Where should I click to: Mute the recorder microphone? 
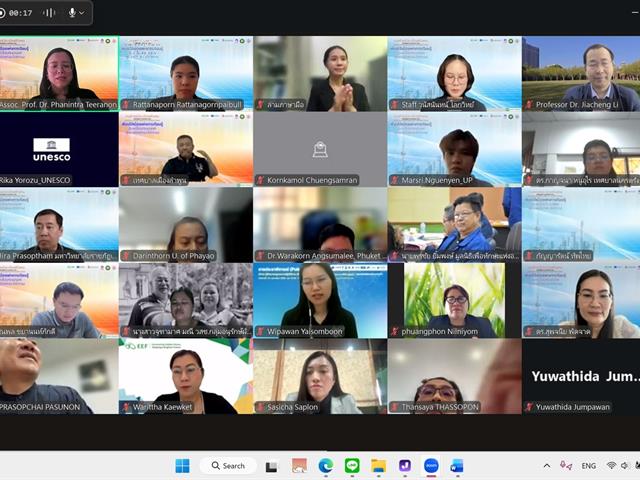tap(72, 13)
